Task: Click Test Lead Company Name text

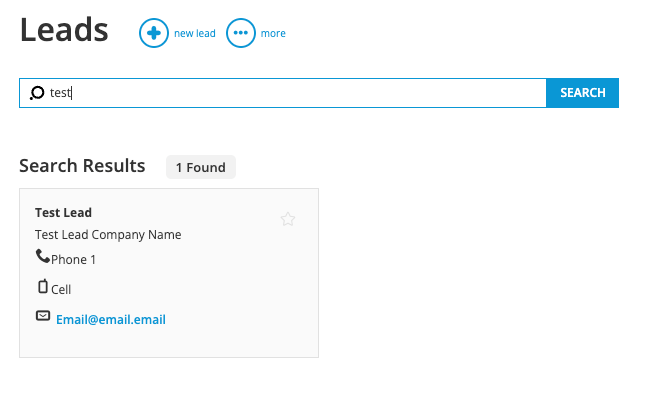Action: tap(108, 235)
